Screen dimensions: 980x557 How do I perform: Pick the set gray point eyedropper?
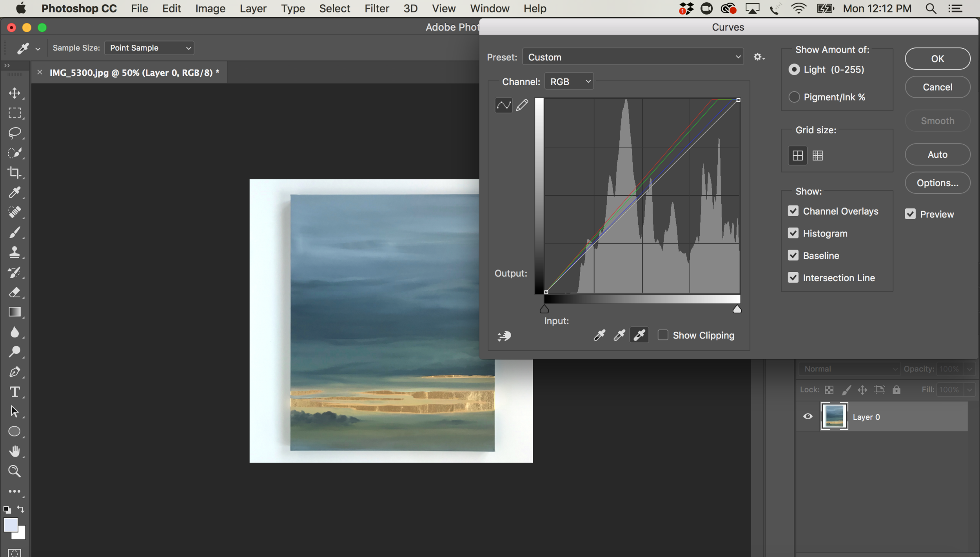(x=619, y=335)
